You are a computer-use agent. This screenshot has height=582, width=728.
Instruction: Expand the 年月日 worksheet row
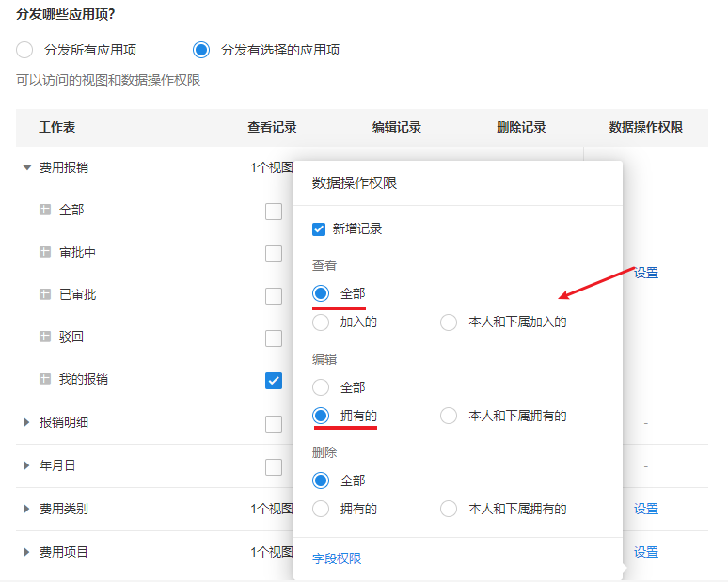pyautogui.click(x=27, y=466)
